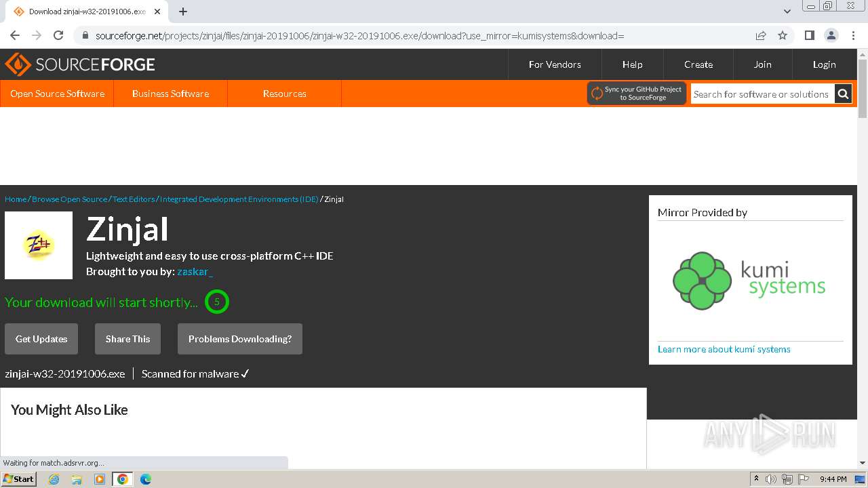Click the Problems Downloading? button
Screen dimensions: 868x488
click(240, 339)
